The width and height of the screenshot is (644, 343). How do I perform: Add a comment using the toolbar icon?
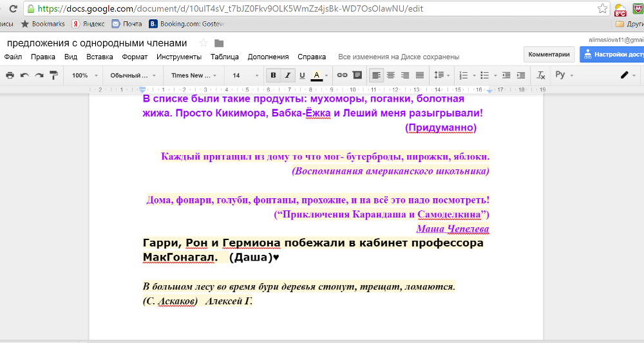point(357,75)
